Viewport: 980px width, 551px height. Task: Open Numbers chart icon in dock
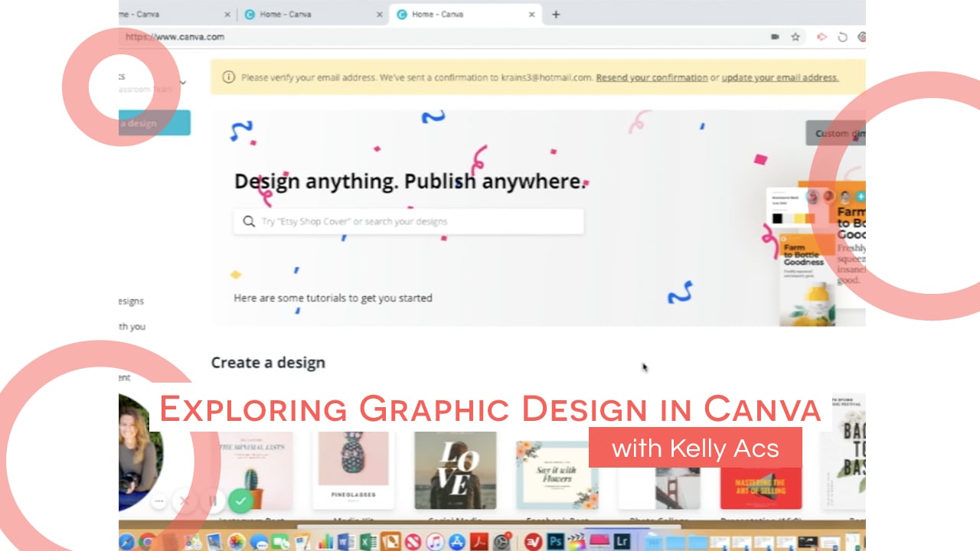(325, 542)
